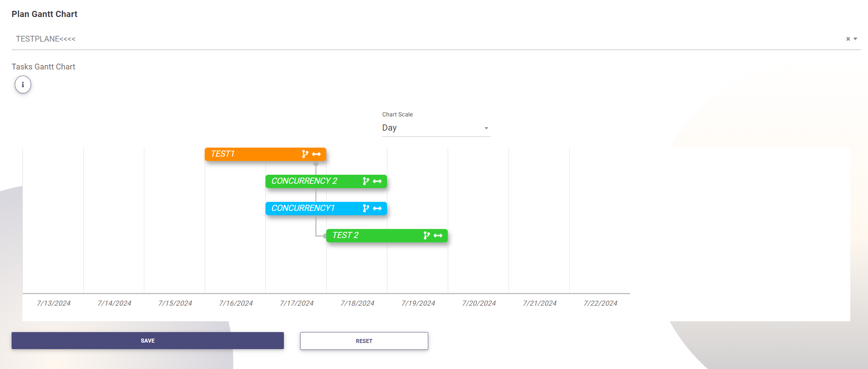
Task: Click branch icon on CONCURRENCY 2 bar
Action: [x=366, y=181]
